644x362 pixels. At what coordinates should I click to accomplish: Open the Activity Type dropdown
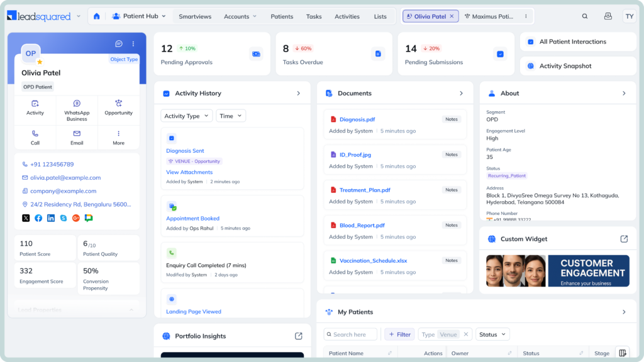click(x=186, y=116)
